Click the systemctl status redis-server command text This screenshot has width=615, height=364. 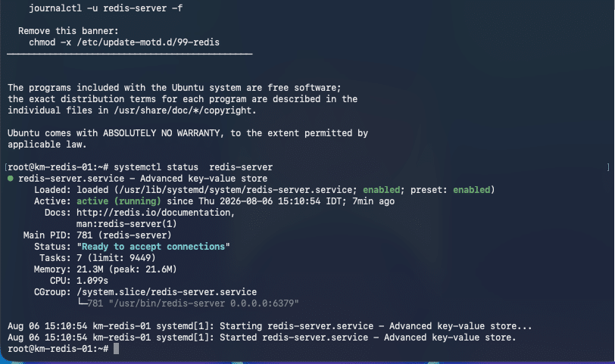(193, 167)
